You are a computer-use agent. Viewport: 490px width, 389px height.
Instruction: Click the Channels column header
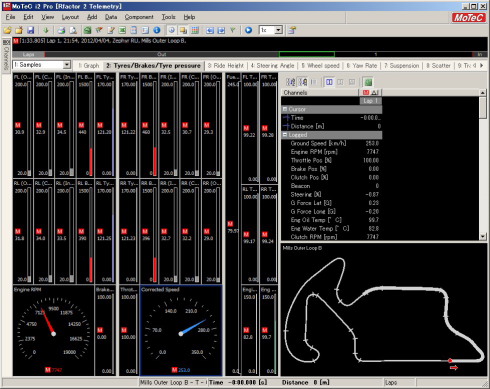tap(320, 93)
